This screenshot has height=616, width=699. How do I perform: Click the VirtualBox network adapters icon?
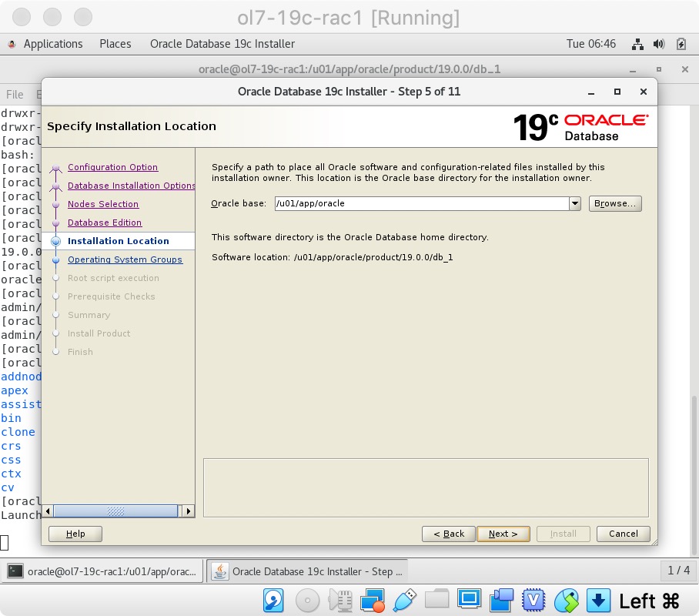click(373, 601)
